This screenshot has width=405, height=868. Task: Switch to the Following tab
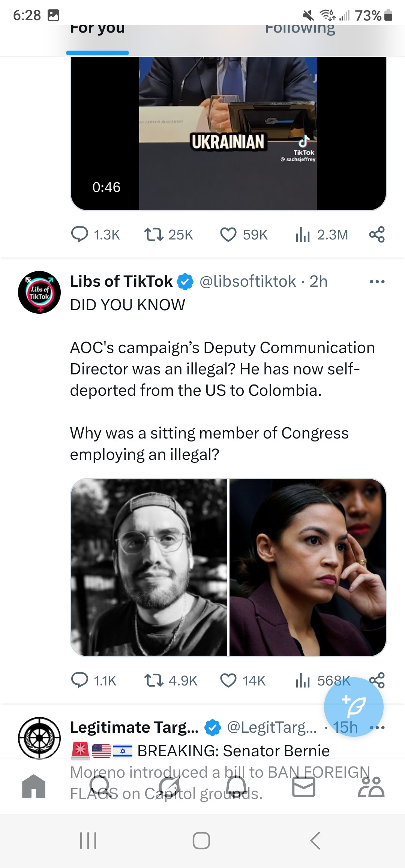[x=300, y=29]
